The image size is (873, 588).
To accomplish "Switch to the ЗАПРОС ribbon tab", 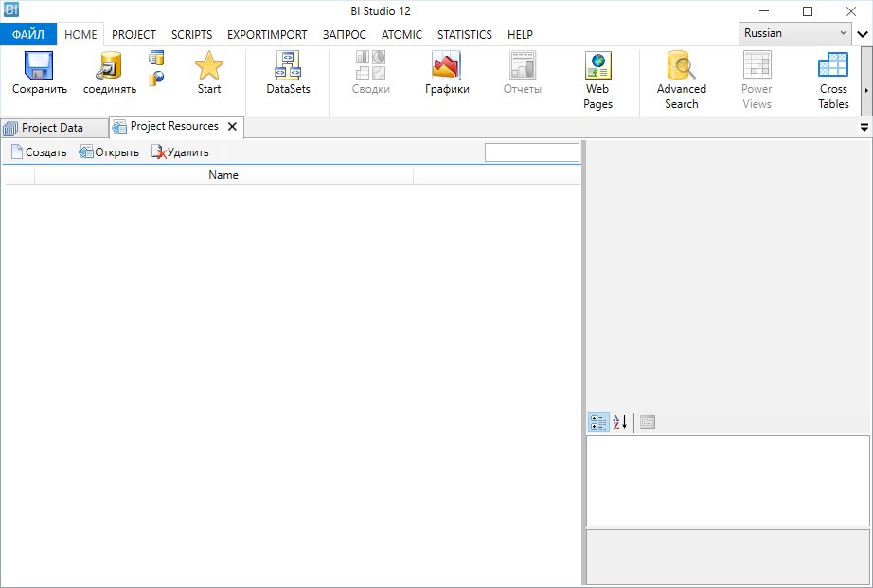I will [344, 34].
